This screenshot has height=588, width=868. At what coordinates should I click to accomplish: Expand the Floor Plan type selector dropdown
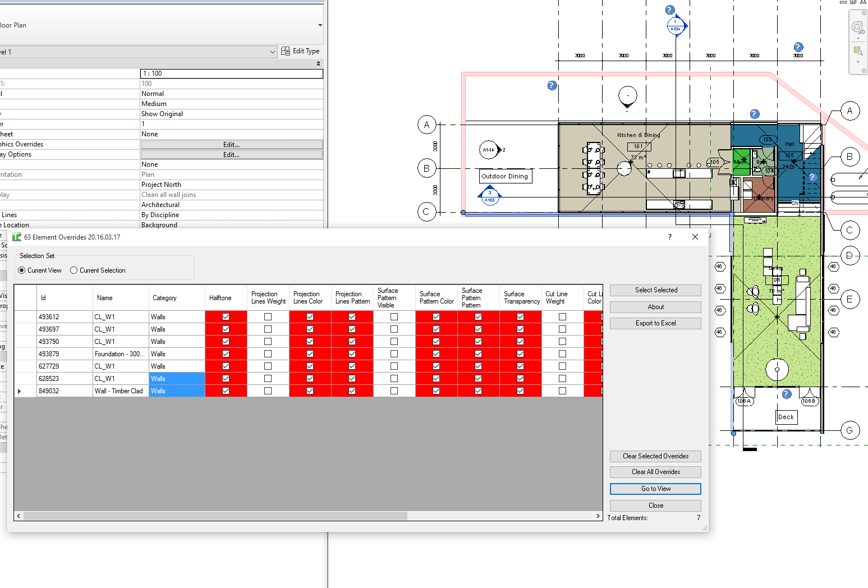320,25
